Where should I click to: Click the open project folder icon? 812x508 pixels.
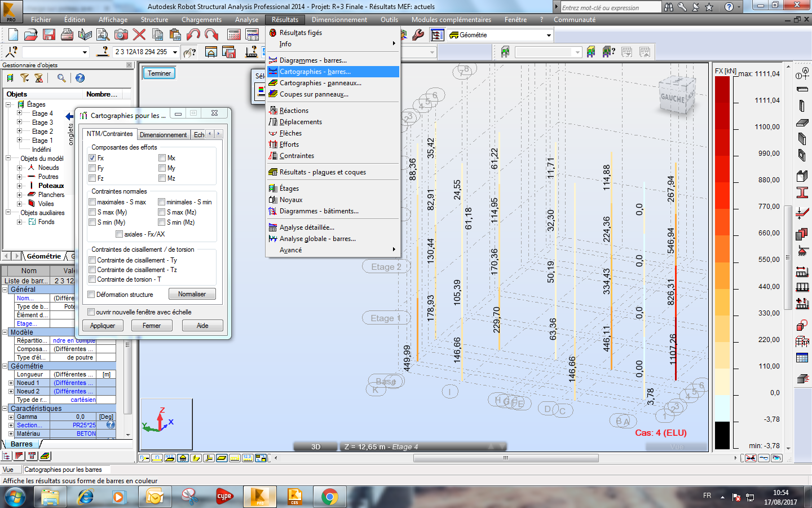31,35
